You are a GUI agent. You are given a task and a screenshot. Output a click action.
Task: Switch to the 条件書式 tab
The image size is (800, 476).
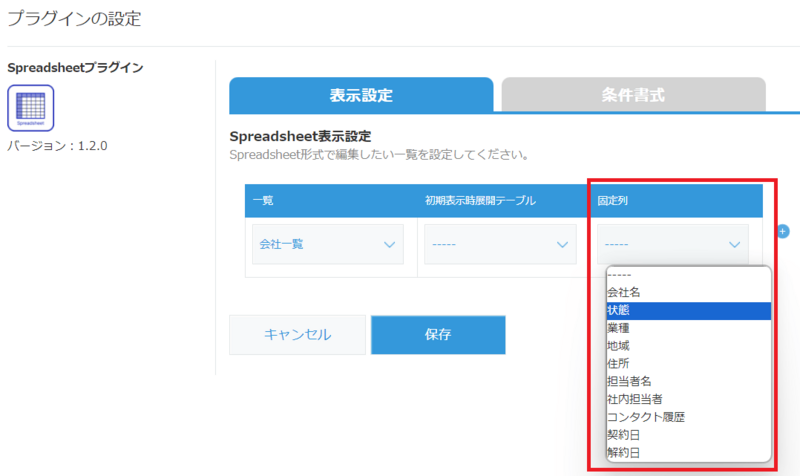[x=633, y=96]
